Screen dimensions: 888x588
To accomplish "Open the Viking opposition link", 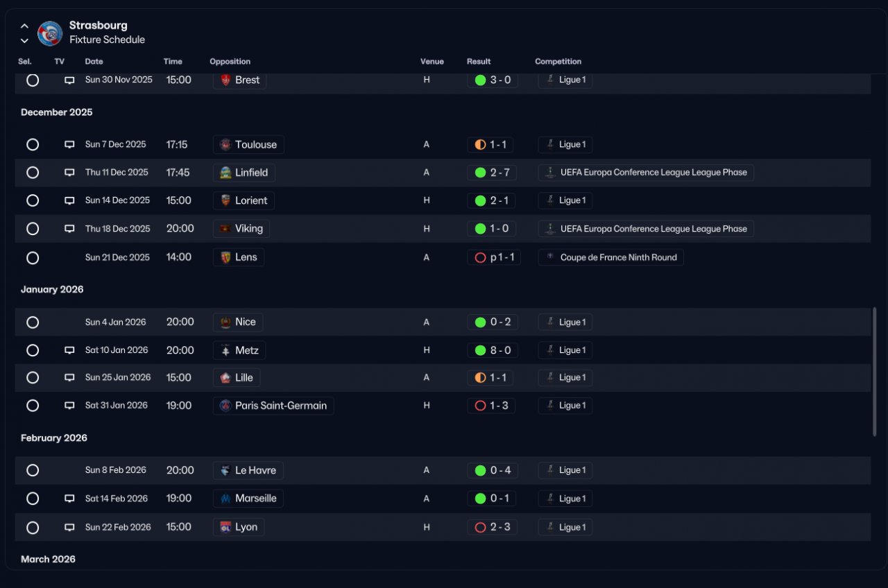I will tap(241, 229).
